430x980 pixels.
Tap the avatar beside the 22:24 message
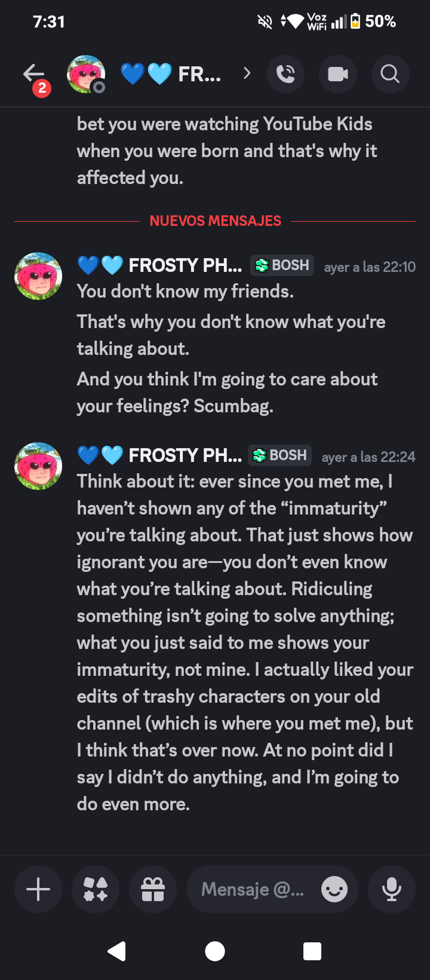coord(38,466)
